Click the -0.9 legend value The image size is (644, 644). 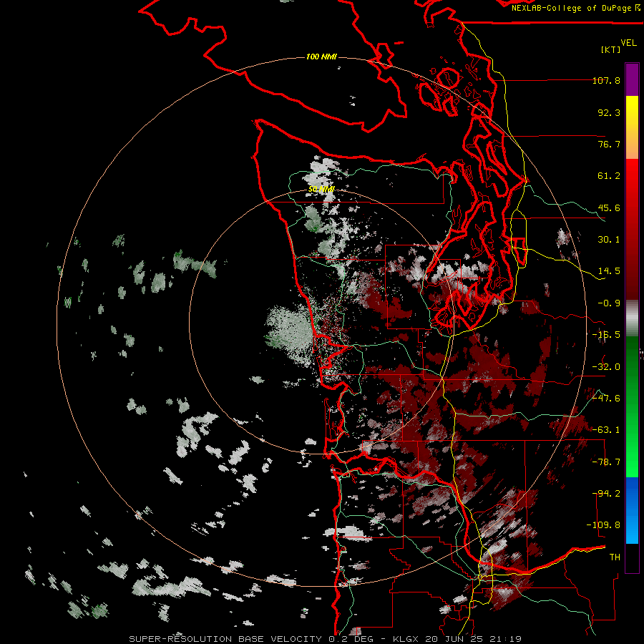coord(609,303)
